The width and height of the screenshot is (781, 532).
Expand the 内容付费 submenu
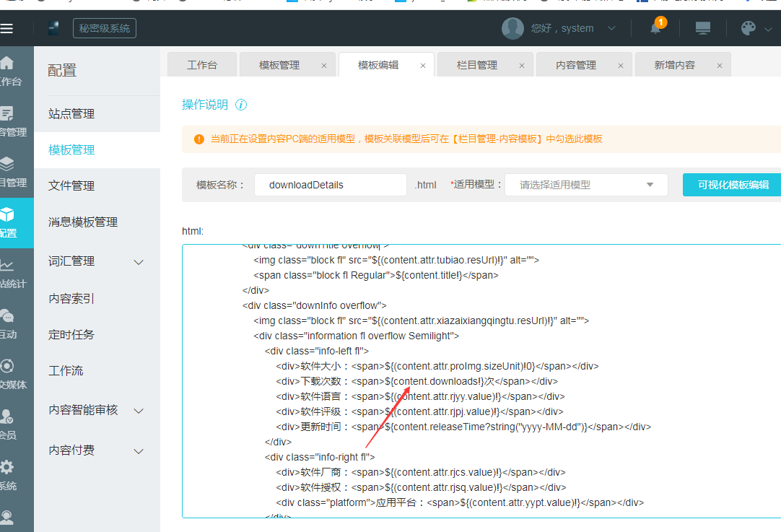(139, 451)
